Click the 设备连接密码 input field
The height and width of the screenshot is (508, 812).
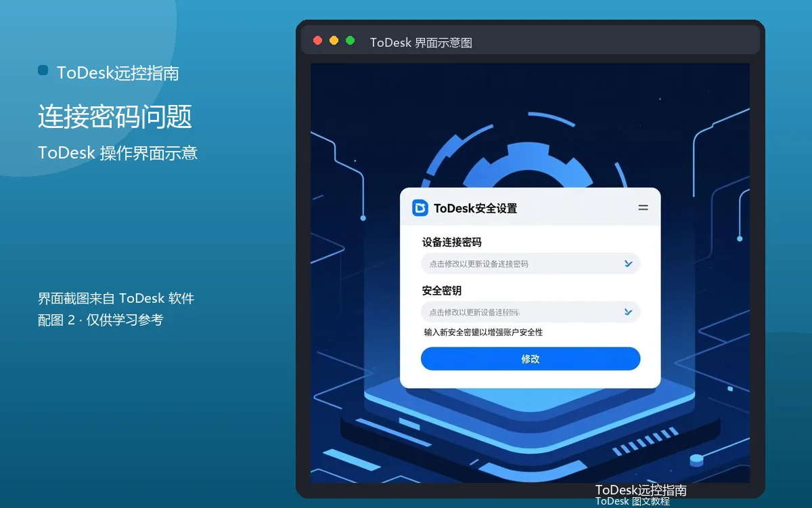click(531, 263)
